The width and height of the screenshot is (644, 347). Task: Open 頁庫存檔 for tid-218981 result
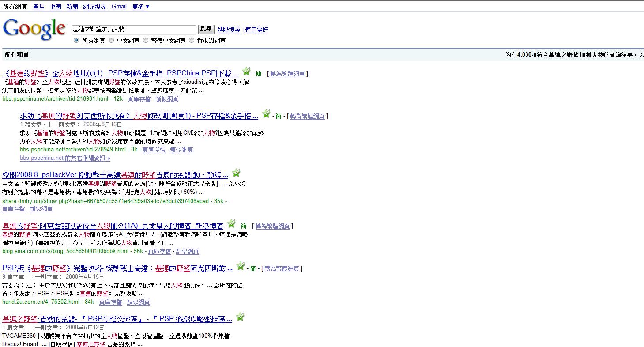coord(139,99)
